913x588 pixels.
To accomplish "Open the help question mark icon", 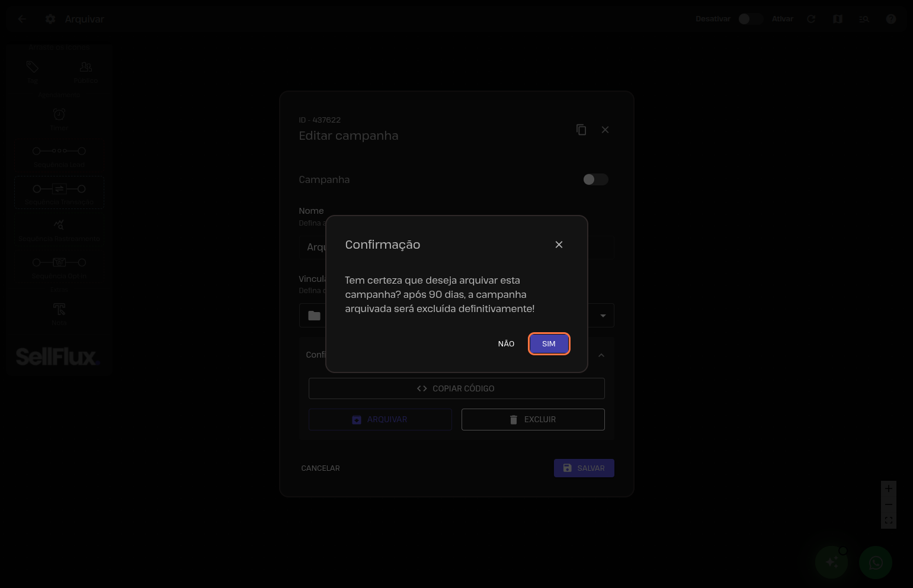I will tap(890, 19).
